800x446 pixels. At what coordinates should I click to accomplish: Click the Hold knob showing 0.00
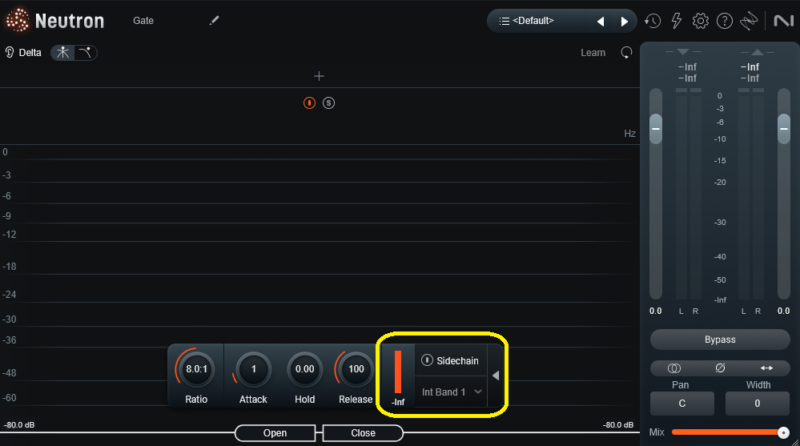305,369
